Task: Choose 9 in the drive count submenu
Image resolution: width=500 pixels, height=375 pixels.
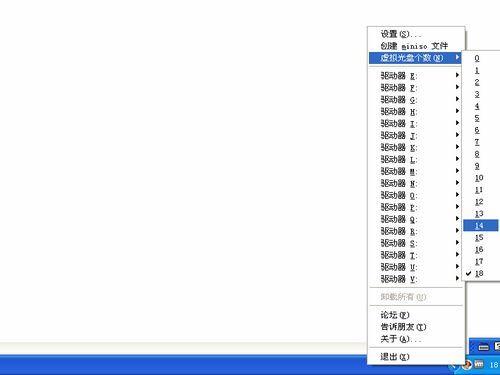Action: 481,166
